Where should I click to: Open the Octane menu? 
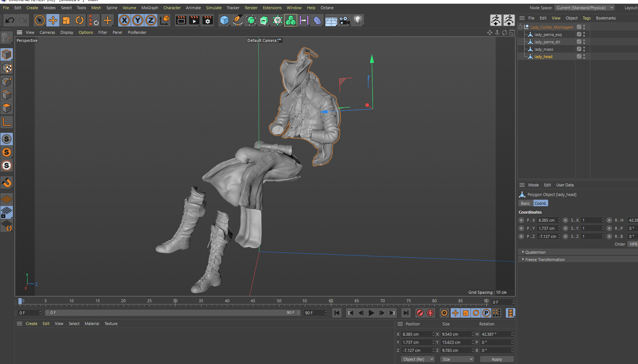coord(327,7)
